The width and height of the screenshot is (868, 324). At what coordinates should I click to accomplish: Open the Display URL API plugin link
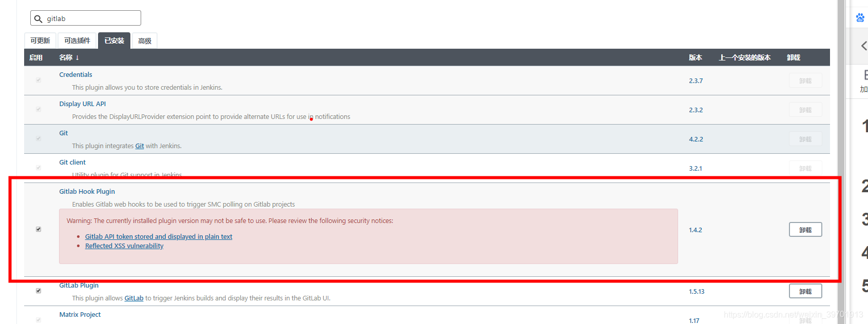pyautogui.click(x=82, y=104)
